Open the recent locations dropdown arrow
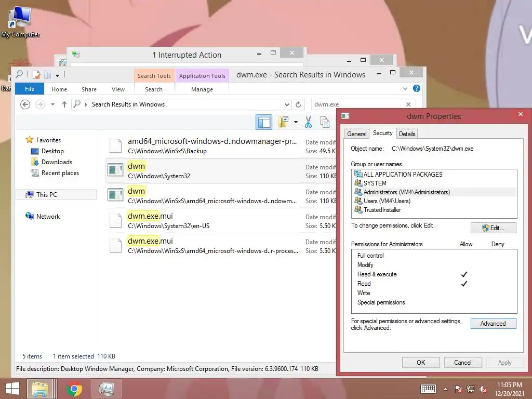The width and height of the screenshot is (532, 399). coord(52,104)
